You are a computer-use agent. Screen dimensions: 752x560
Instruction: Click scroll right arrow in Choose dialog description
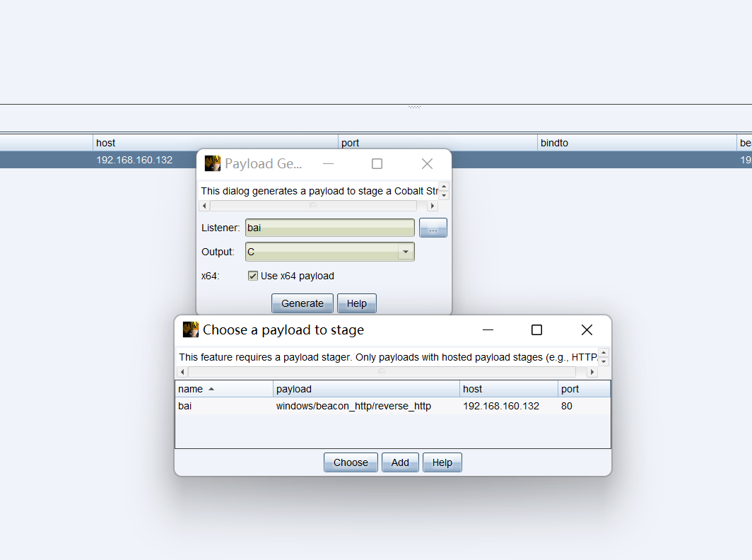(x=592, y=372)
